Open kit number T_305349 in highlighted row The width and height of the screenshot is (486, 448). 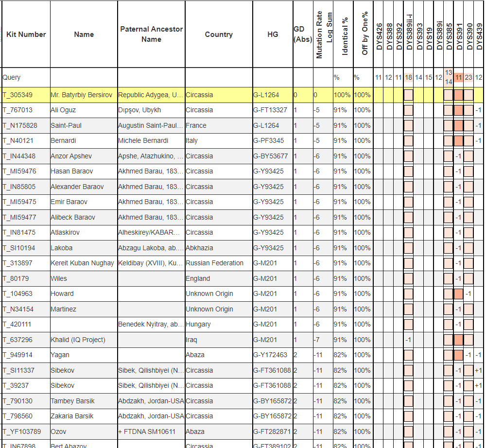point(17,95)
